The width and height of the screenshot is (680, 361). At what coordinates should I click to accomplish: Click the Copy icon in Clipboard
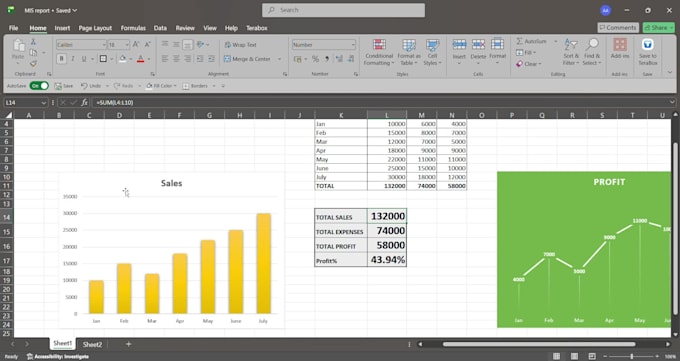pos(33,53)
